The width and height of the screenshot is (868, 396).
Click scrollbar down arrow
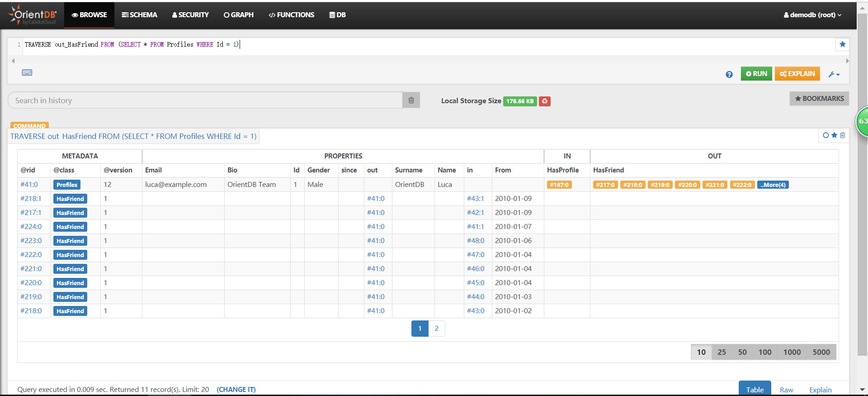[862, 389]
